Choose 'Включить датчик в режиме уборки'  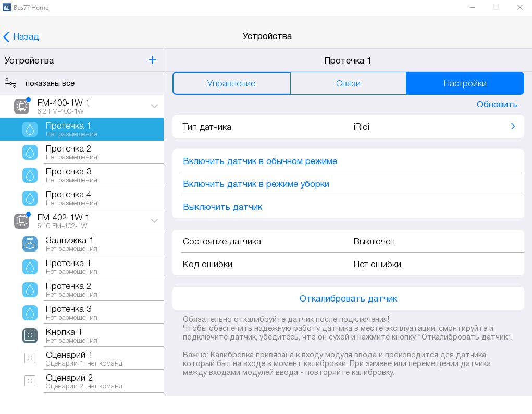(256, 184)
